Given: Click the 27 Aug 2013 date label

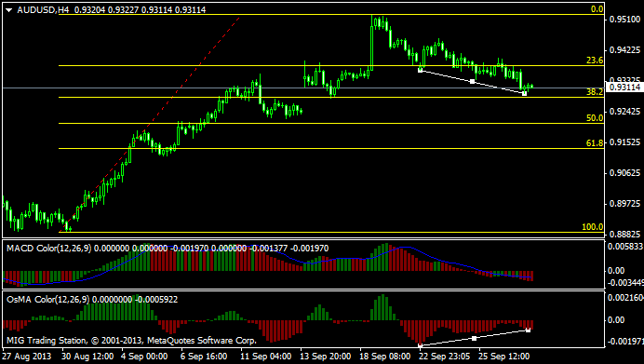Looking at the screenshot, I should click(27, 357).
